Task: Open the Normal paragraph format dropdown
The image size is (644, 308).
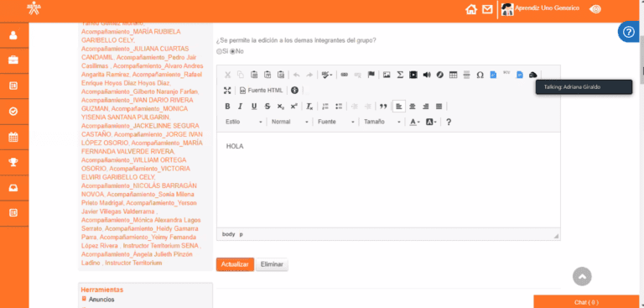Action: tap(289, 123)
